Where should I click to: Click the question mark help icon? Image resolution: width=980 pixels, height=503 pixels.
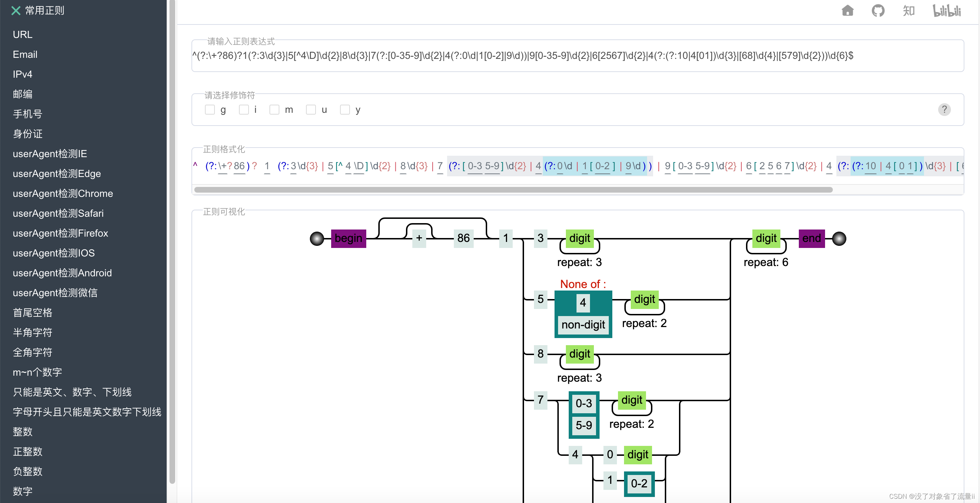tap(944, 110)
